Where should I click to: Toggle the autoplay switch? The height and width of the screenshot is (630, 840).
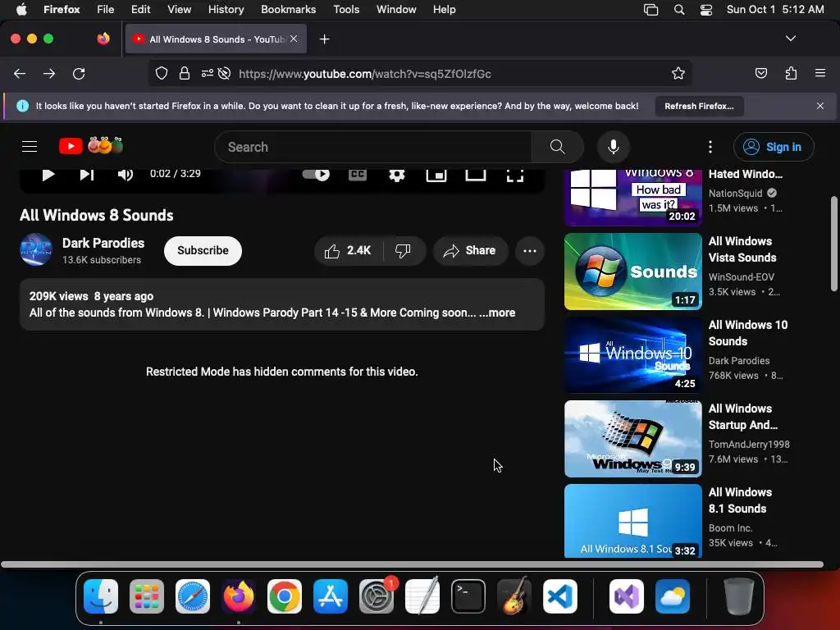[x=316, y=174]
